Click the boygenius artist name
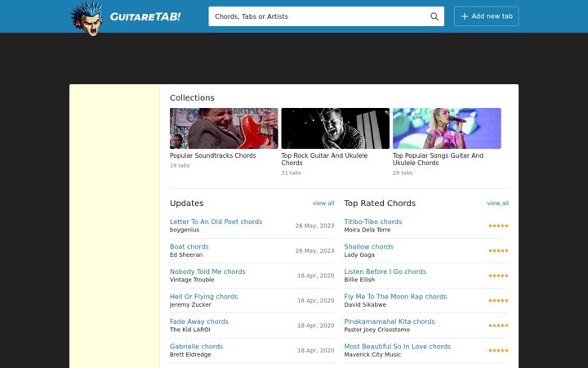Viewport: 588px width, 368px height. pyautogui.click(x=185, y=230)
